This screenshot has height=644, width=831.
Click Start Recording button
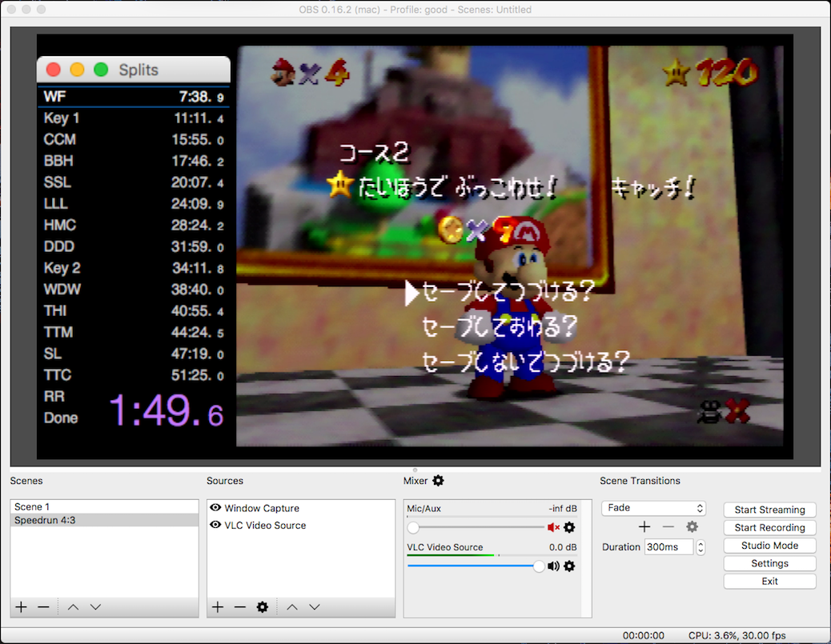769,527
